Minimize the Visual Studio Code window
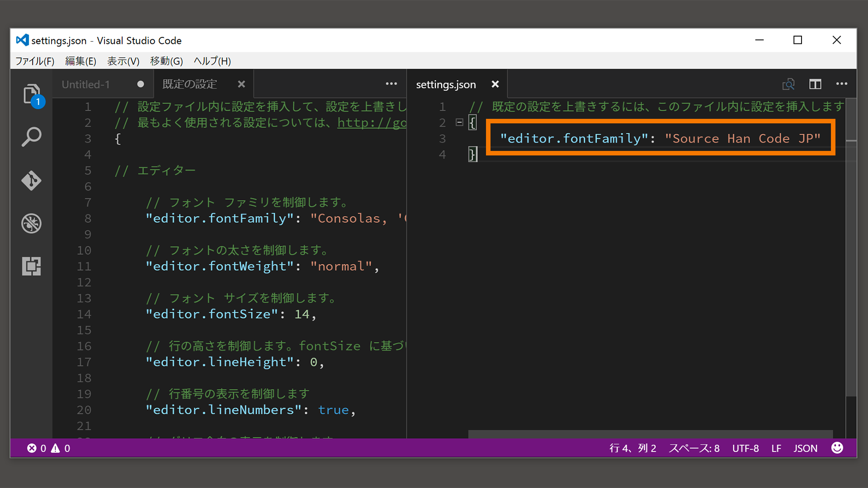Viewport: 868px width, 488px height. [x=759, y=40]
